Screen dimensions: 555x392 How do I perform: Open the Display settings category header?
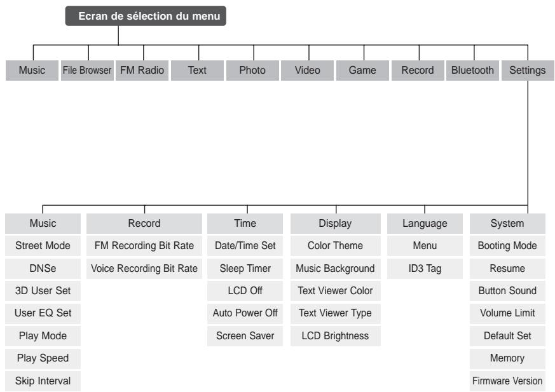tap(336, 224)
